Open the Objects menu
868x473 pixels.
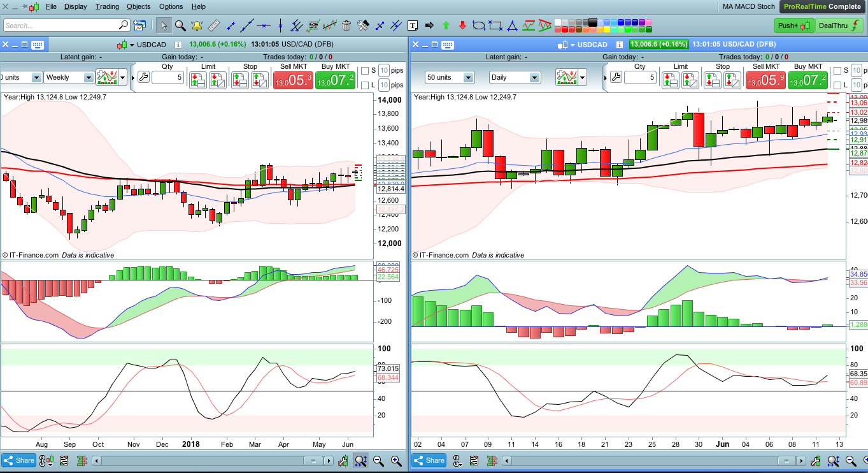click(139, 6)
